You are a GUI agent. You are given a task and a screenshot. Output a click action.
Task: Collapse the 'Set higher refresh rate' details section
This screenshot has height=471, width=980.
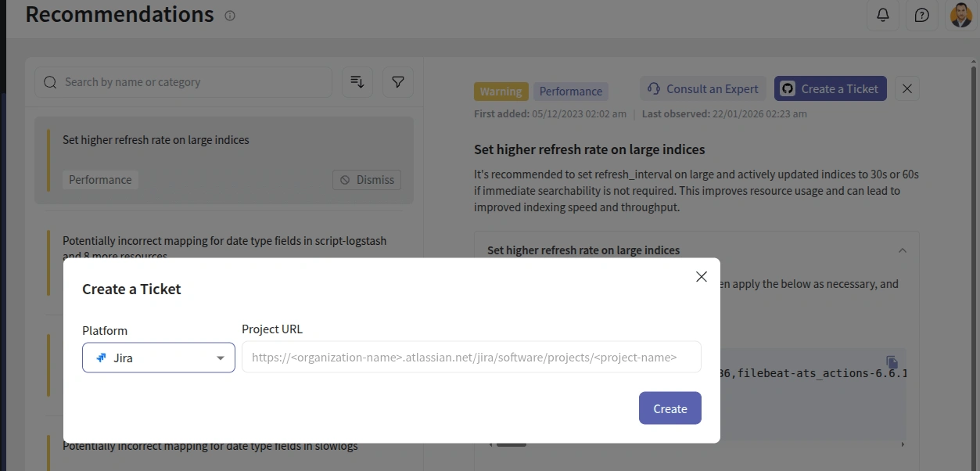pos(903,250)
